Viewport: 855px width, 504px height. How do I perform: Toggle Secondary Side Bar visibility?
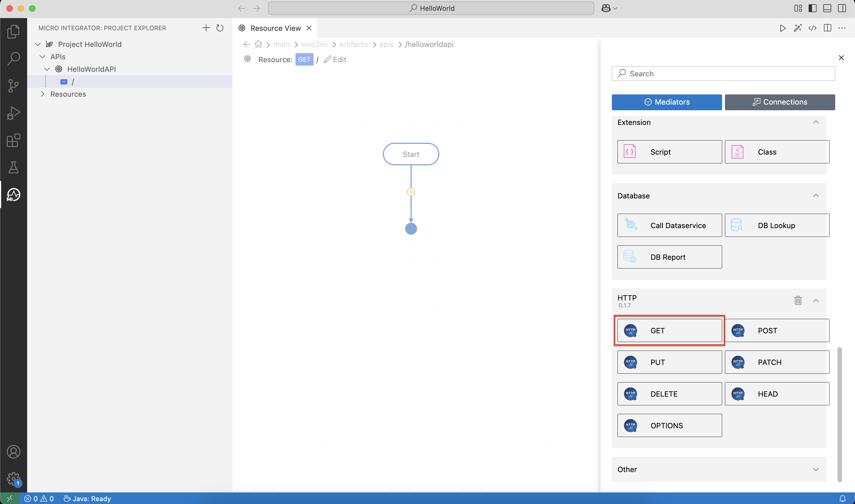click(842, 8)
